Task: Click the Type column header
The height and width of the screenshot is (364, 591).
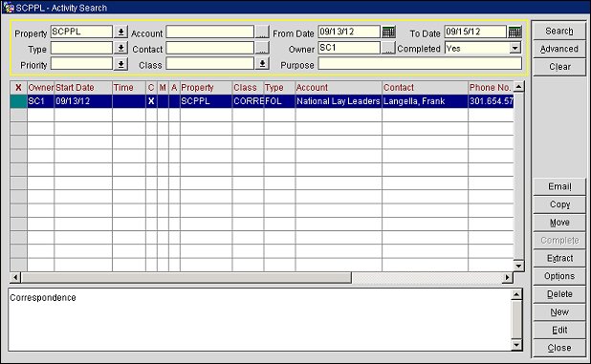Action: [x=279, y=88]
